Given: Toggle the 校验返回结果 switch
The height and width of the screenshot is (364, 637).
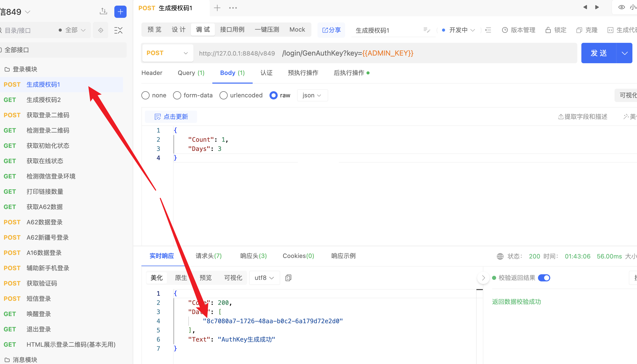Looking at the screenshot, I should pos(544,278).
